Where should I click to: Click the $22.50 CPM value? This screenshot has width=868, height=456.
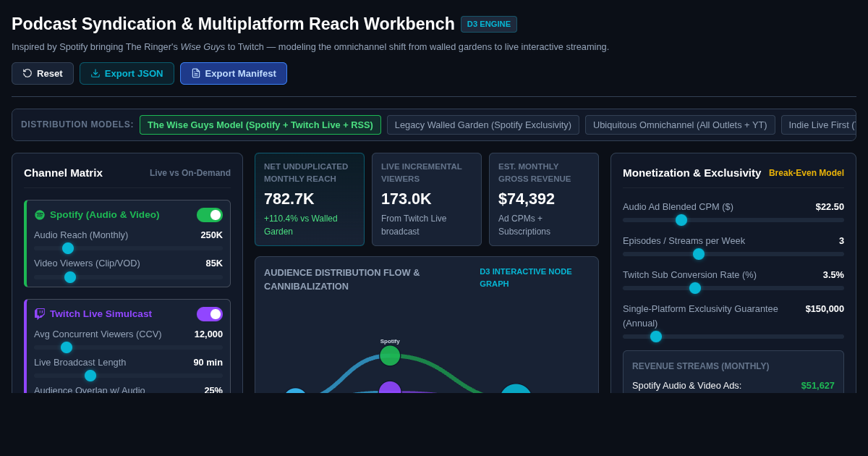(830, 207)
